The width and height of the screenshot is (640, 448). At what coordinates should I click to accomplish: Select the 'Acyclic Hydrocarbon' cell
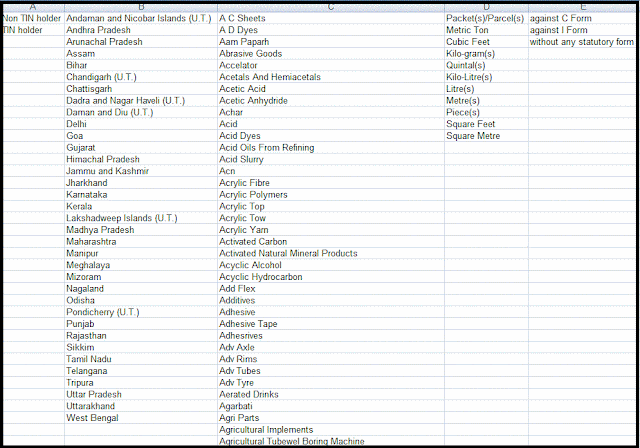coord(331,277)
